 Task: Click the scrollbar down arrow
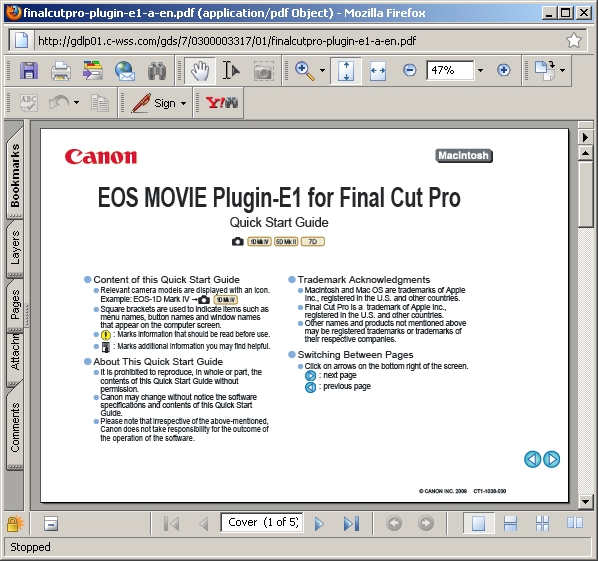(x=585, y=501)
